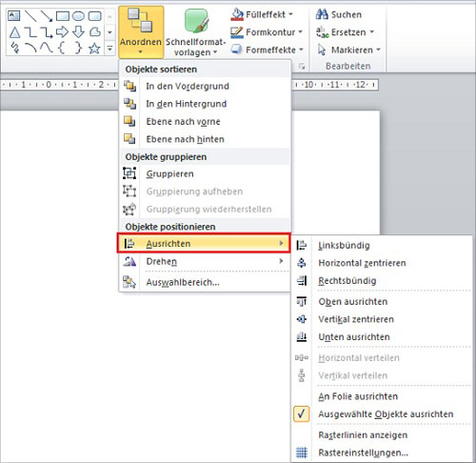Align objects Linksbündig
476x463 pixels.
click(382, 246)
